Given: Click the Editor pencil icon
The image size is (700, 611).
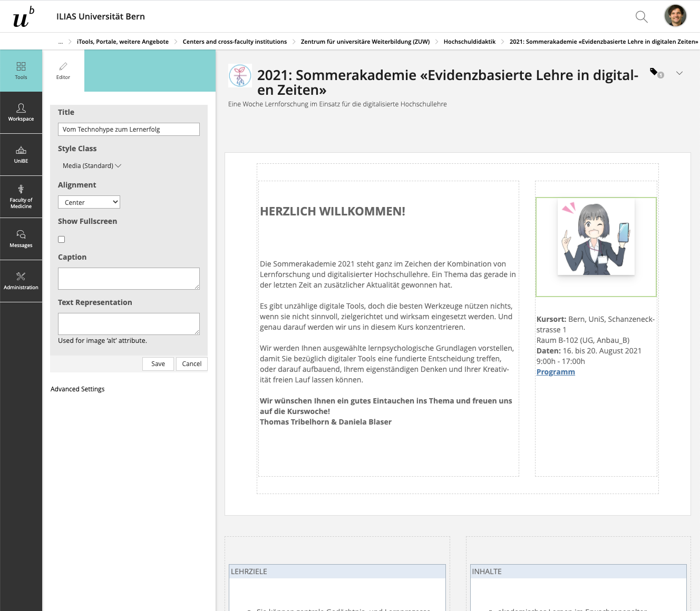Looking at the screenshot, I should pos(63,71).
